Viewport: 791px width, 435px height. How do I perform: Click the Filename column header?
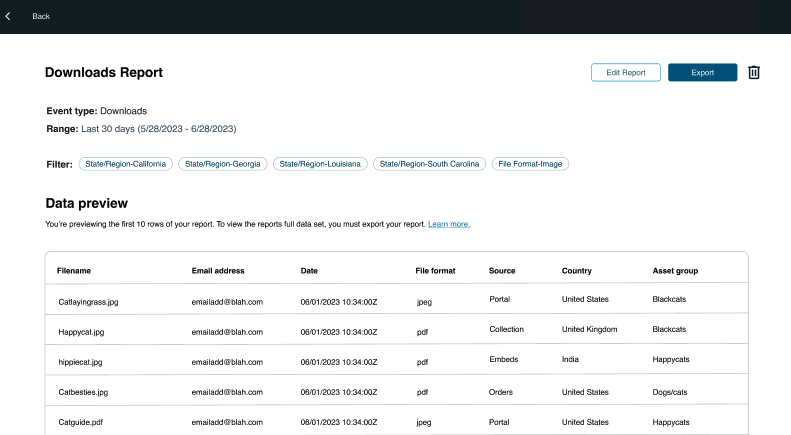[74, 271]
